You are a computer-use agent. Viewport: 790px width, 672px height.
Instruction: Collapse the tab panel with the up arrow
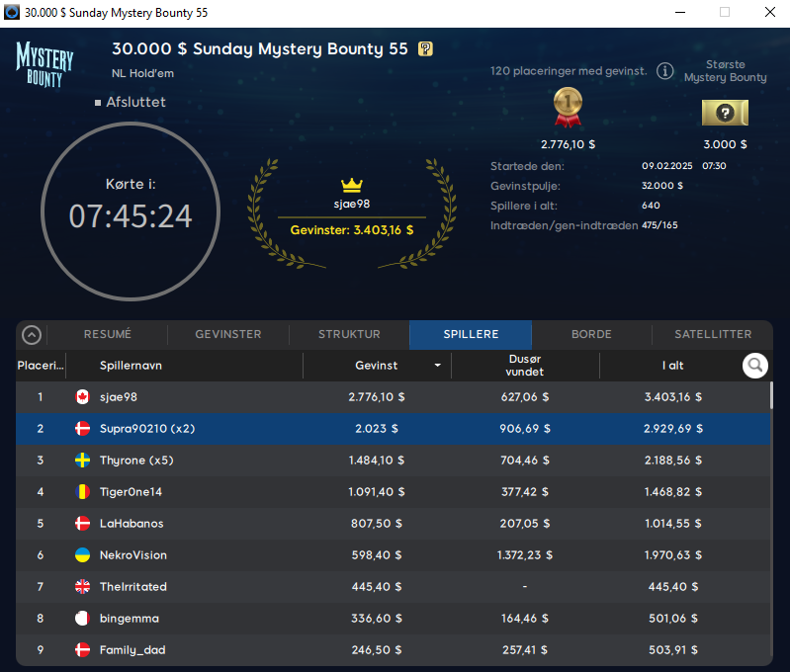(32, 334)
